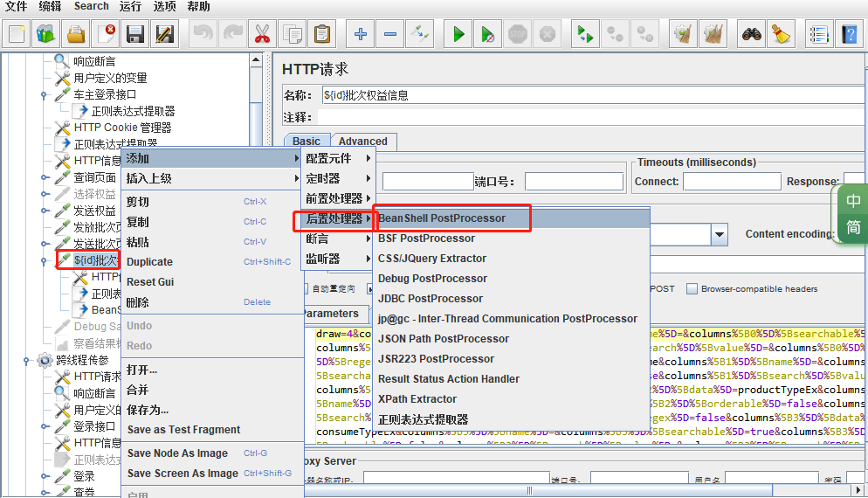Open the 运行 menu
This screenshot has height=498, width=868.
pyautogui.click(x=130, y=7)
